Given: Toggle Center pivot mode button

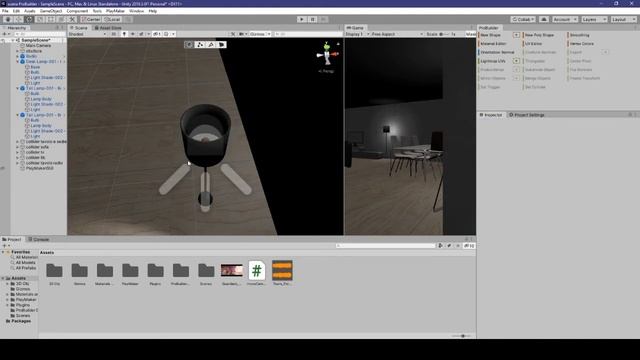Looking at the screenshot, I should [x=91, y=20].
